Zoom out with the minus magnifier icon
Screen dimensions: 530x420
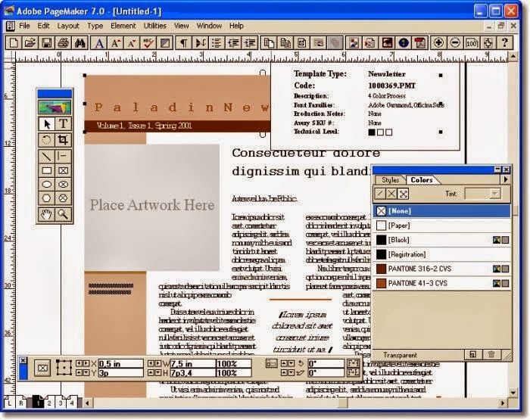point(455,43)
